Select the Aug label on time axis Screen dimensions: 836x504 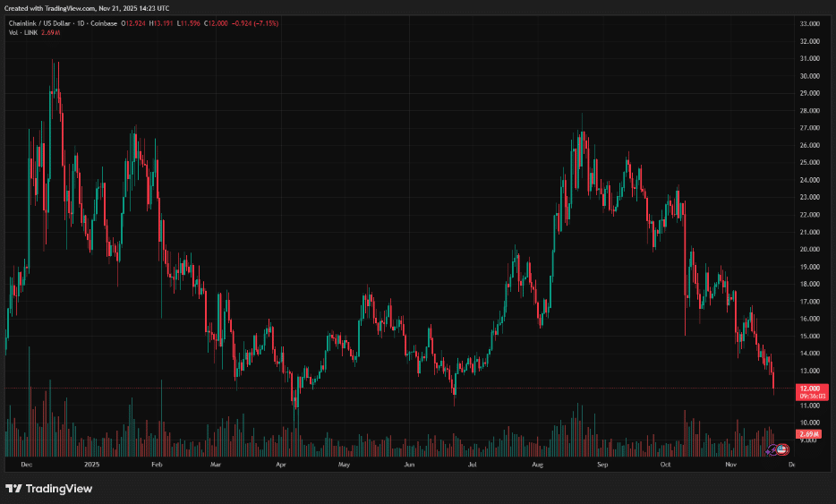pos(536,466)
